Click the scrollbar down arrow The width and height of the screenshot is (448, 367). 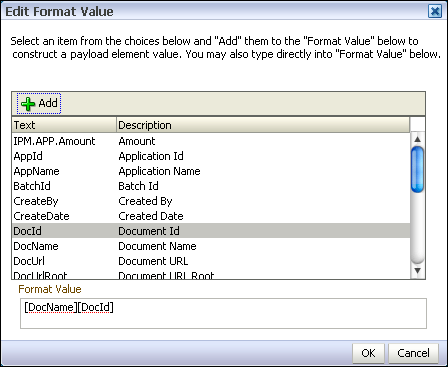pos(417,271)
